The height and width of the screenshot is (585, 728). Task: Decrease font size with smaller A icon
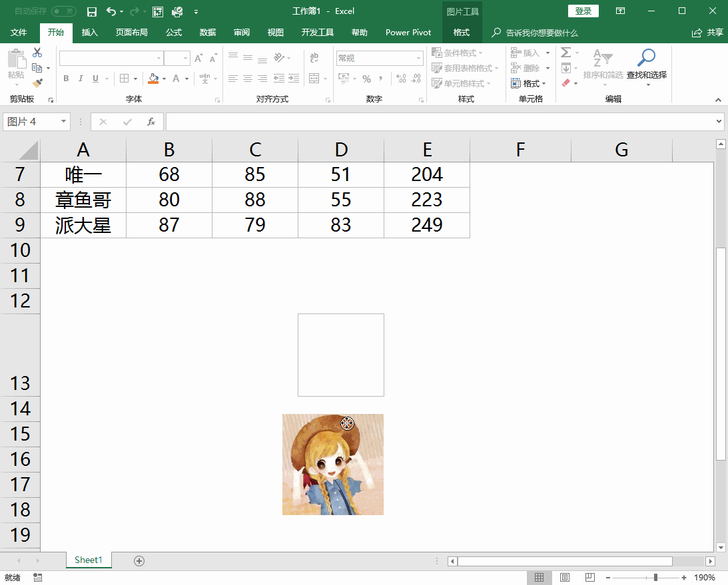(213, 58)
